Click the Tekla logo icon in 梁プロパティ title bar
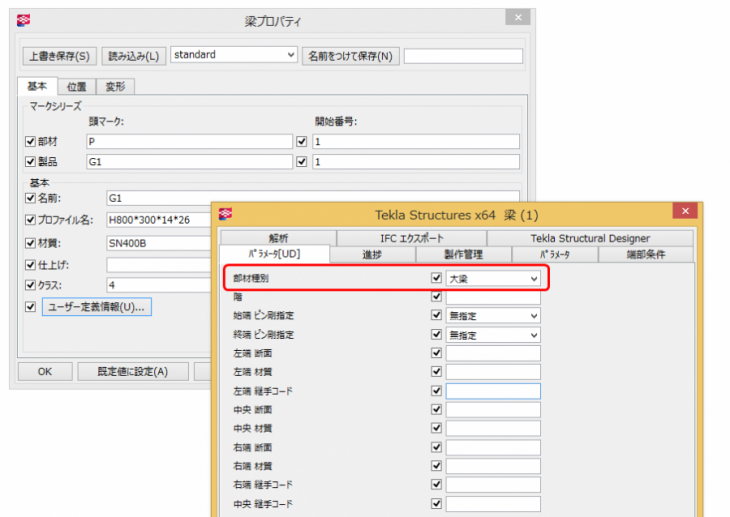 coord(23,20)
